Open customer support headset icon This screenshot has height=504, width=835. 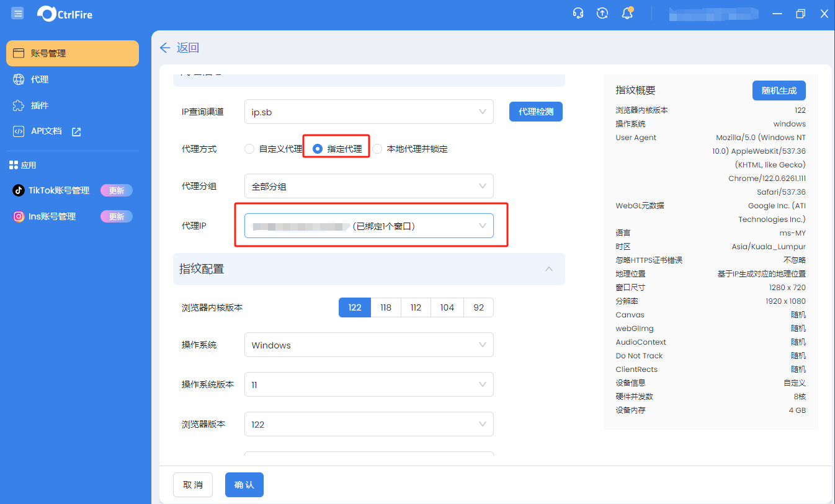click(578, 13)
